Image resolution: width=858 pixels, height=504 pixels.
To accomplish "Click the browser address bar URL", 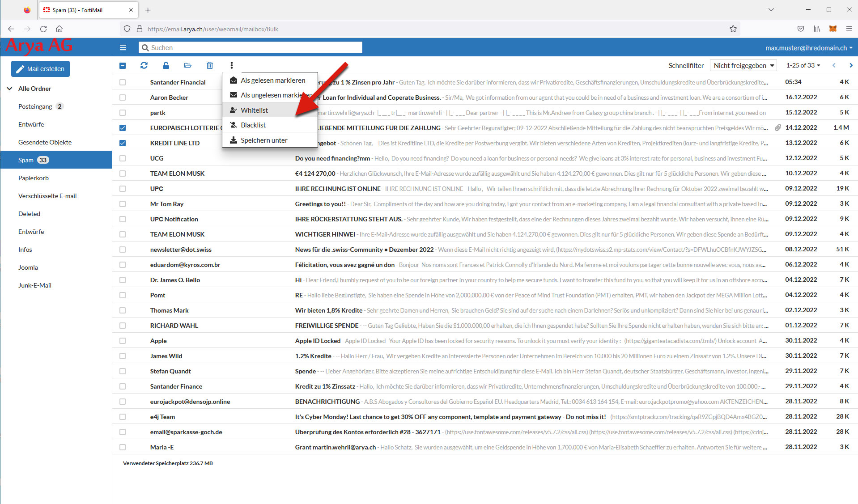I will tap(213, 29).
